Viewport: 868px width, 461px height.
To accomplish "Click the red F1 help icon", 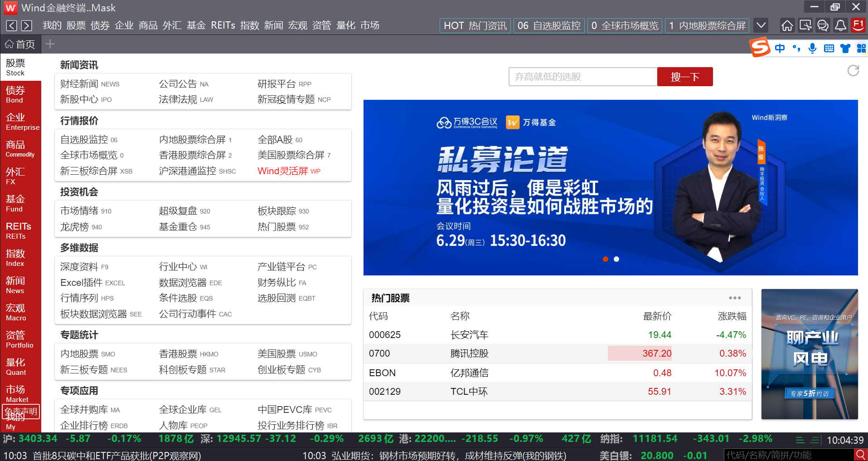I will click(858, 25).
